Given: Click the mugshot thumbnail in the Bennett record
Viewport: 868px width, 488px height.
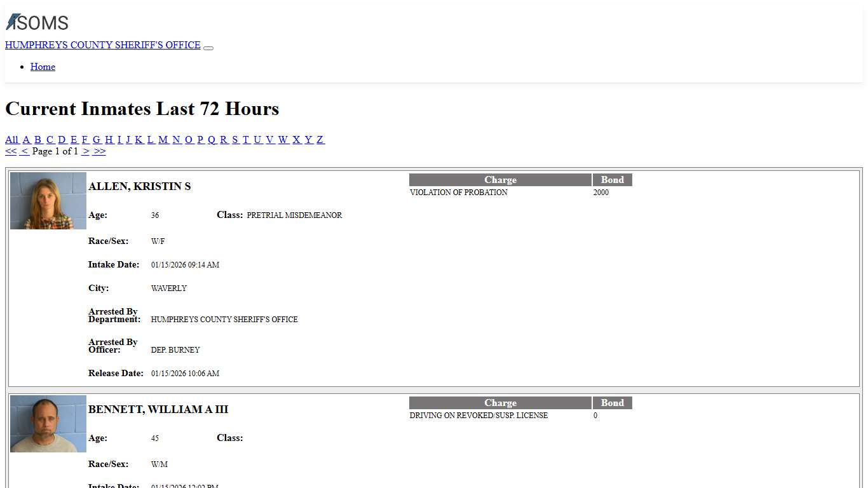Looking at the screenshot, I should [x=48, y=424].
